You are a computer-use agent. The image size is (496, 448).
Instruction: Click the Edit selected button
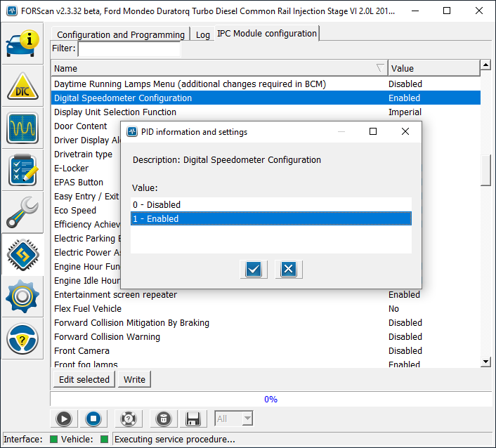pos(84,379)
